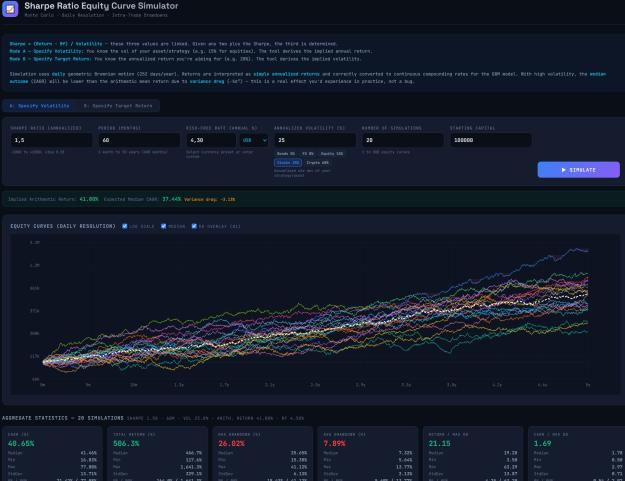Click the Max Drawdown card value 26.02%
The height and width of the screenshot is (481, 625).
tap(231, 444)
